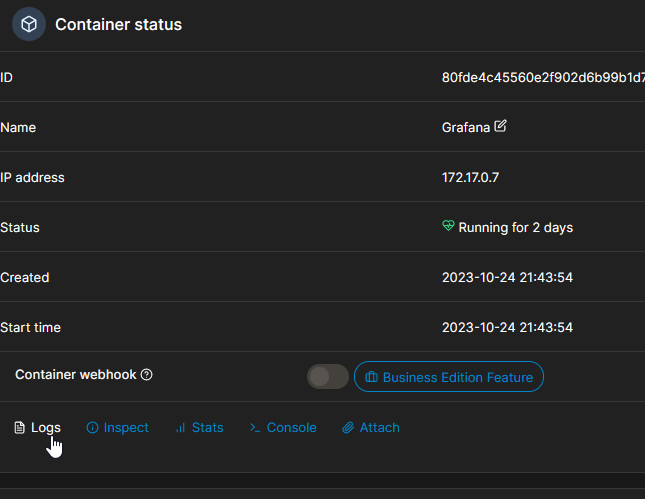Click the edit icon beside the Grafana name
The width and height of the screenshot is (645, 499).
point(500,125)
